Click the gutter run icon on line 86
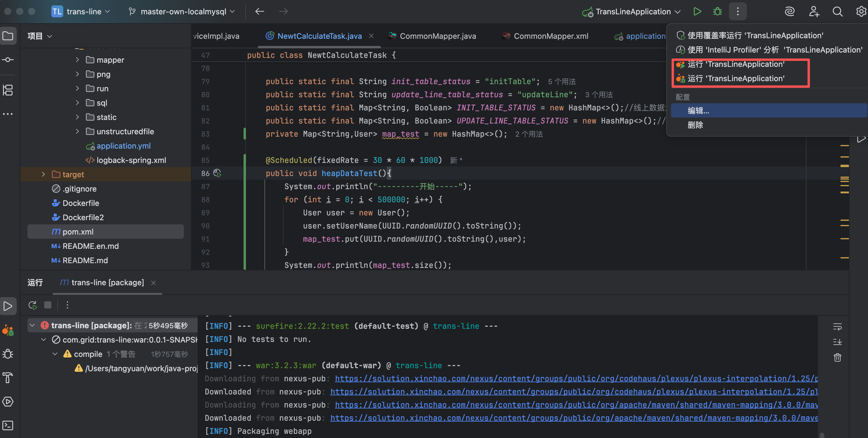 click(x=217, y=173)
